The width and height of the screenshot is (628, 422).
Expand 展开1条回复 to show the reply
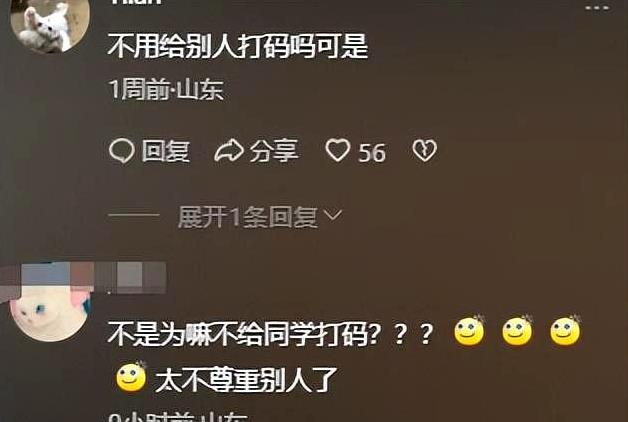(x=248, y=217)
